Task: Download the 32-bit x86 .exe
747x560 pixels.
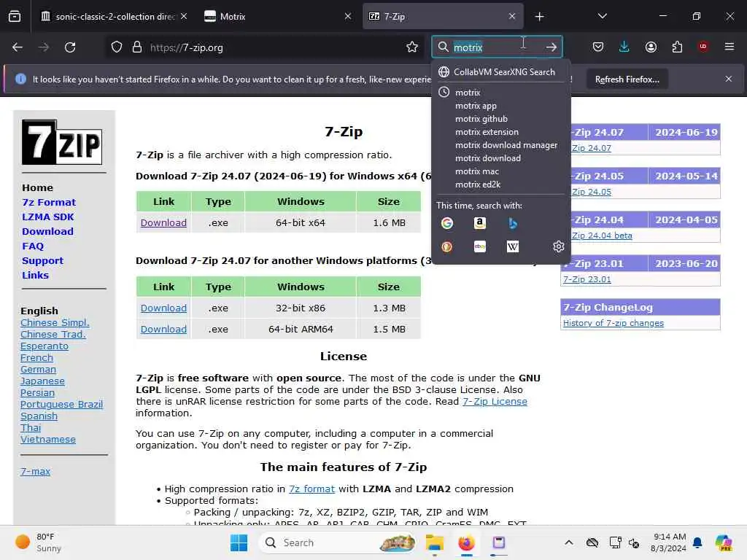Action: (163, 308)
